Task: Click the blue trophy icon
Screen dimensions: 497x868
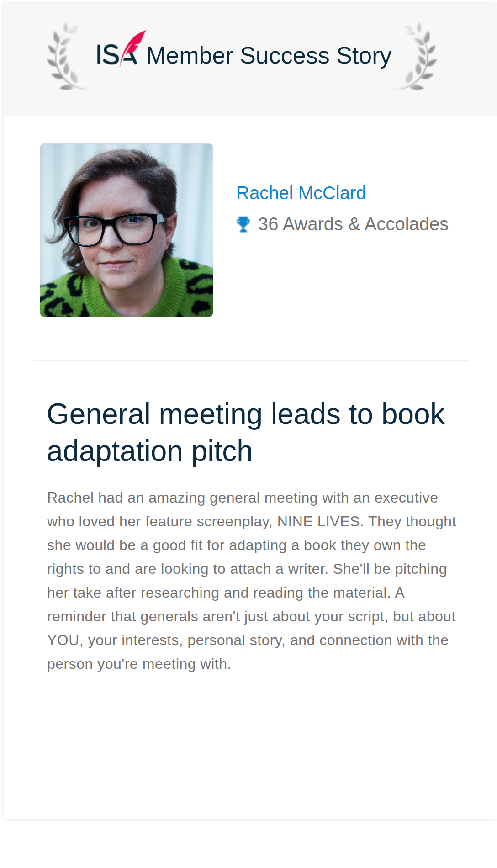Action: pyautogui.click(x=243, y=224)
